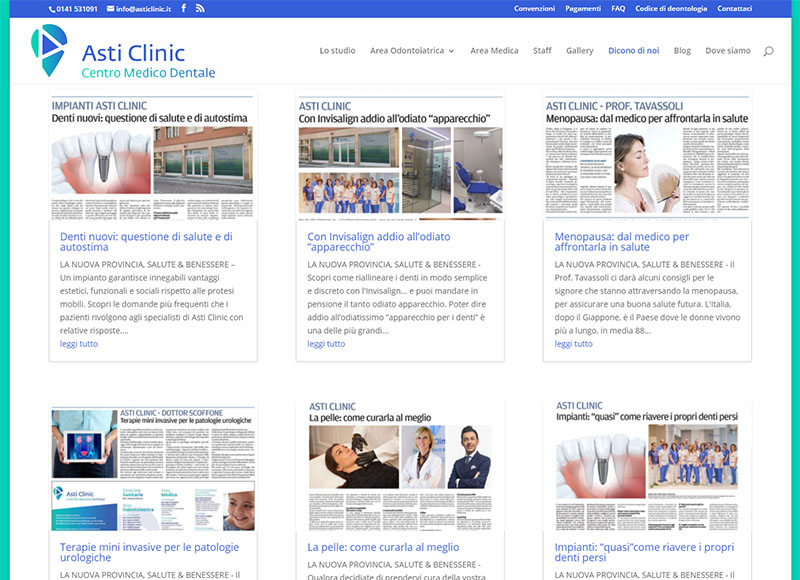Viewport: 800px width, 580px height.
Task: Click title Denti nuovi: questione di salute
Action: (x=146, y=242)
